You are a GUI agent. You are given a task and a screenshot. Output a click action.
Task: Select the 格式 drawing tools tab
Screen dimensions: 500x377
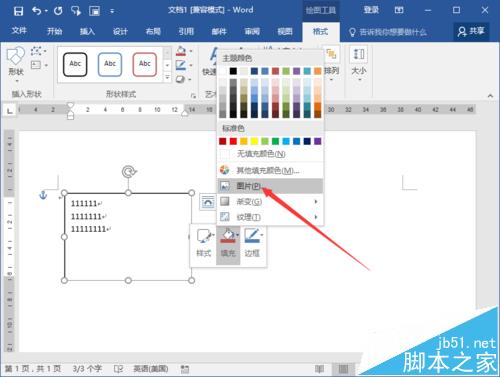coord(321,32)
